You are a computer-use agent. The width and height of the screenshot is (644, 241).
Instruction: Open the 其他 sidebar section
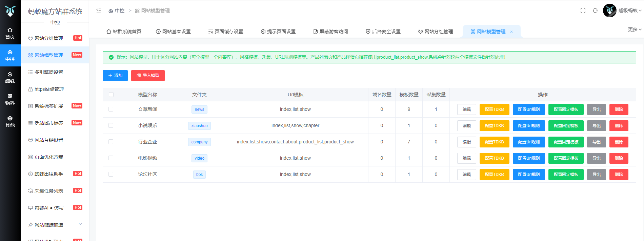10,122
